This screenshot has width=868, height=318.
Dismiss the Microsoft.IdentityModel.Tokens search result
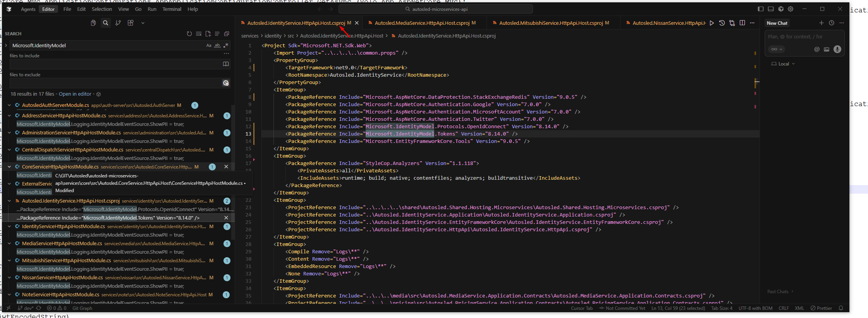coord(226,218)
